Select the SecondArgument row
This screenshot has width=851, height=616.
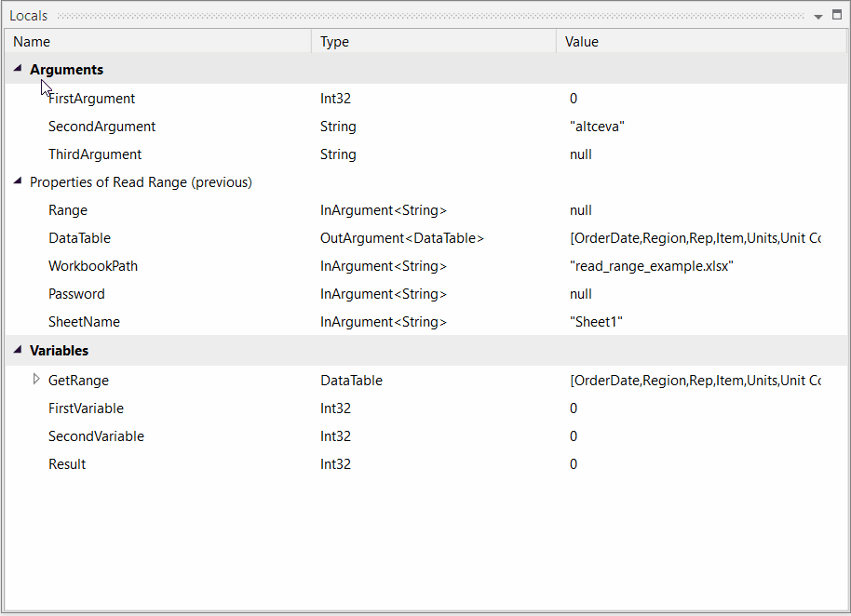[x=426, y=127]
